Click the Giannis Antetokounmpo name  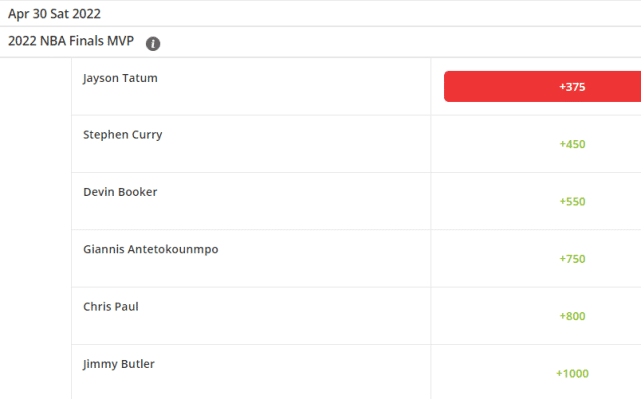(x=151, y=249)
